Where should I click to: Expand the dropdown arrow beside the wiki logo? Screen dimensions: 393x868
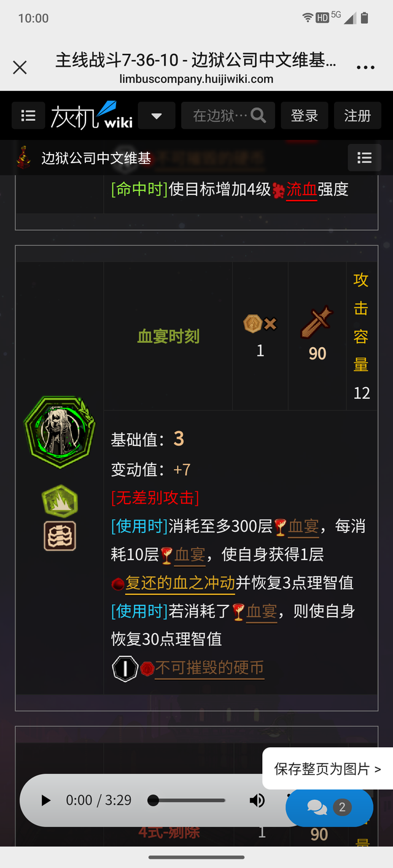tap(157, 115)
